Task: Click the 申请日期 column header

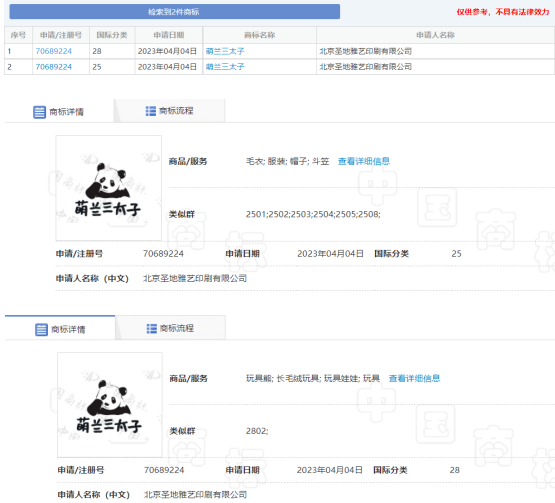Action: 168,35
